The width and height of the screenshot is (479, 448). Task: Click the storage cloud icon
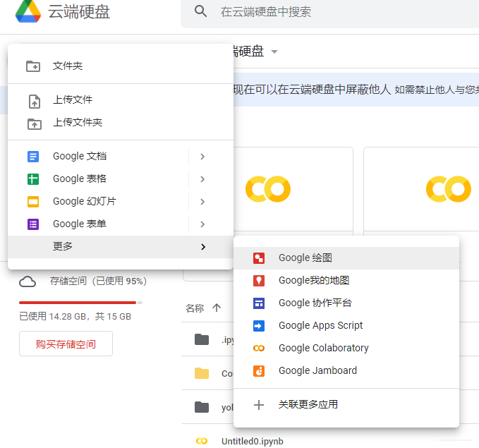tap(28, 281)
